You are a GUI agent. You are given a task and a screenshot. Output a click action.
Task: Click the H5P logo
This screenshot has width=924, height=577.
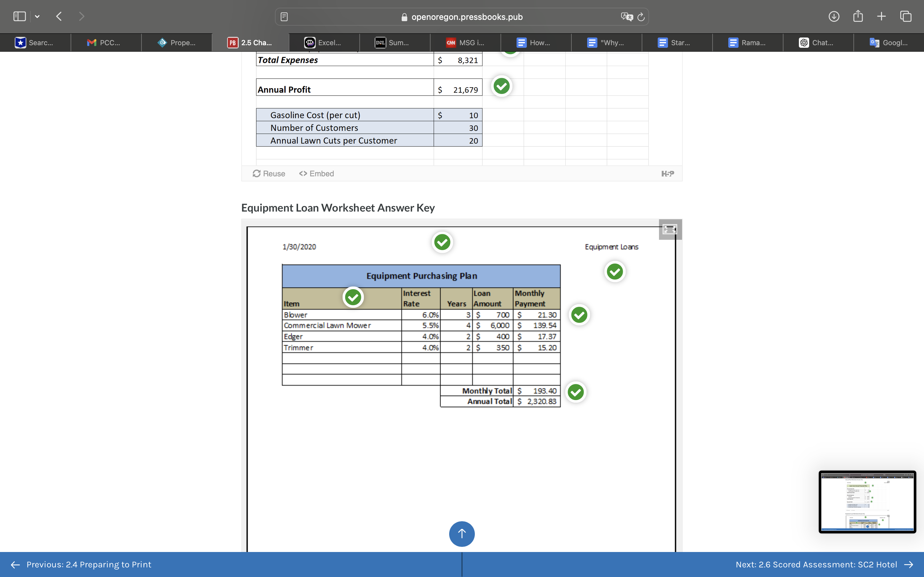click(x=668, y=173)
